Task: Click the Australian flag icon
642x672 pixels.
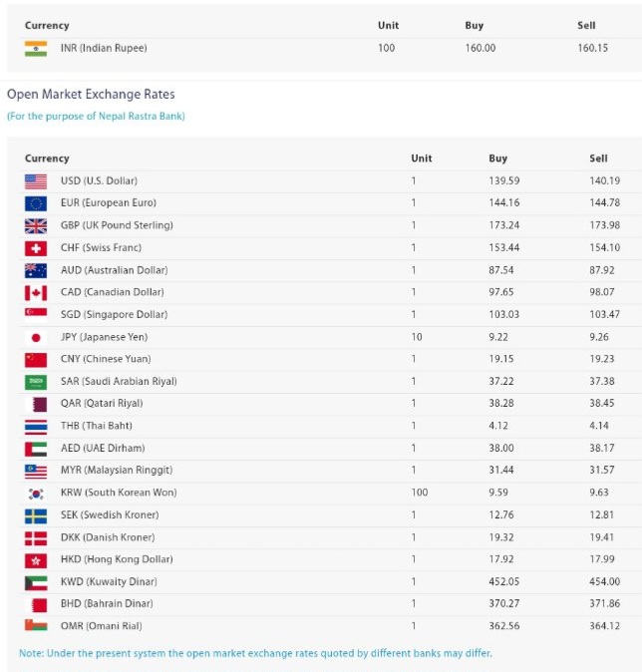Action: point(36,270)
